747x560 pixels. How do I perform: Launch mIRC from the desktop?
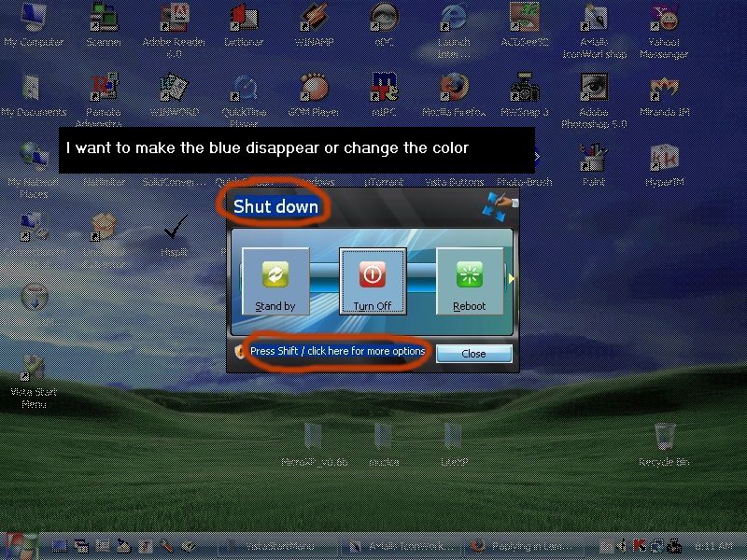coord(384,94)
